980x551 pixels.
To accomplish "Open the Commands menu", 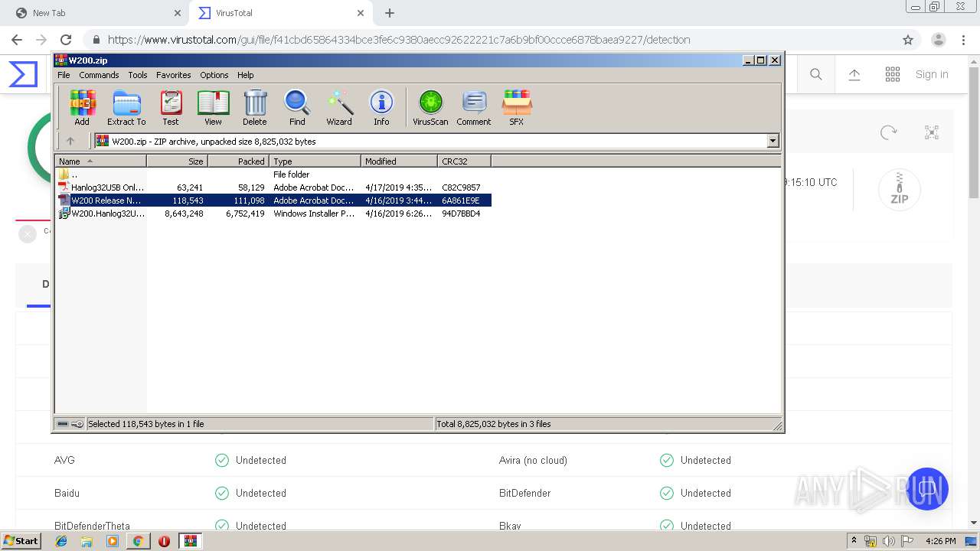I will point(99,75).
